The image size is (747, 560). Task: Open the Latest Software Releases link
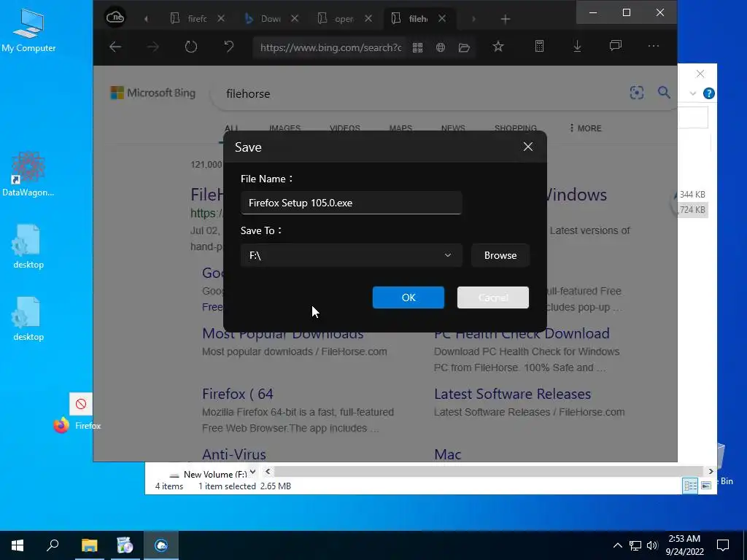point(512,394)
